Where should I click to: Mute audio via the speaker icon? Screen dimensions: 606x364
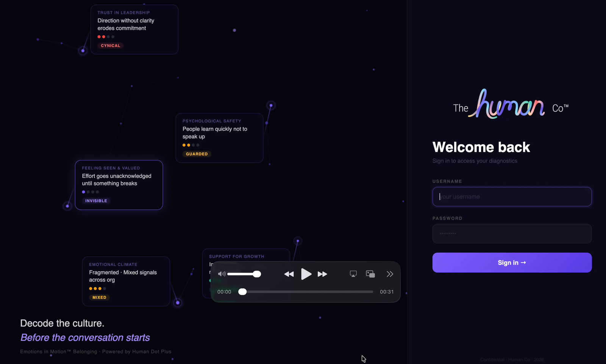point(222,274)
